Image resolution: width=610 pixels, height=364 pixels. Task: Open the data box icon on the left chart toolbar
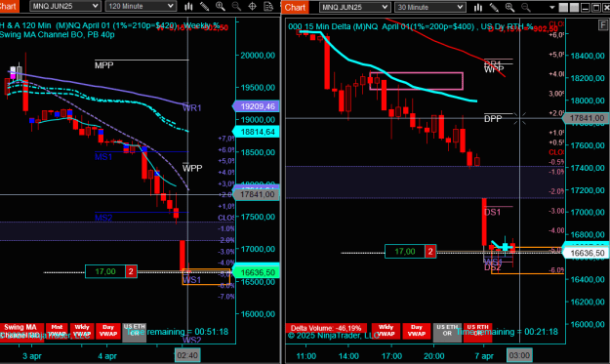point(268,6)
